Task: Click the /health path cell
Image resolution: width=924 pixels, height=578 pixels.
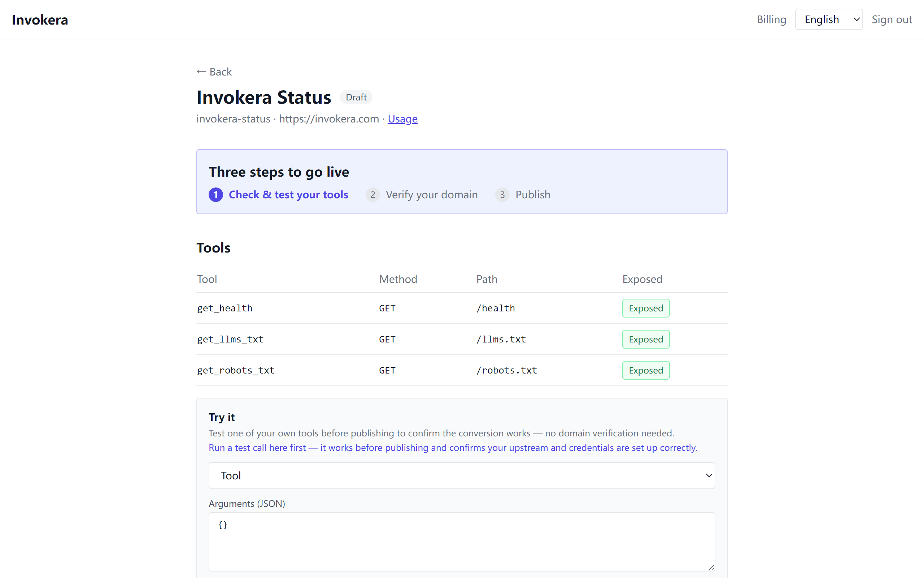Action: pyautogui.click(x=495, y=308)
